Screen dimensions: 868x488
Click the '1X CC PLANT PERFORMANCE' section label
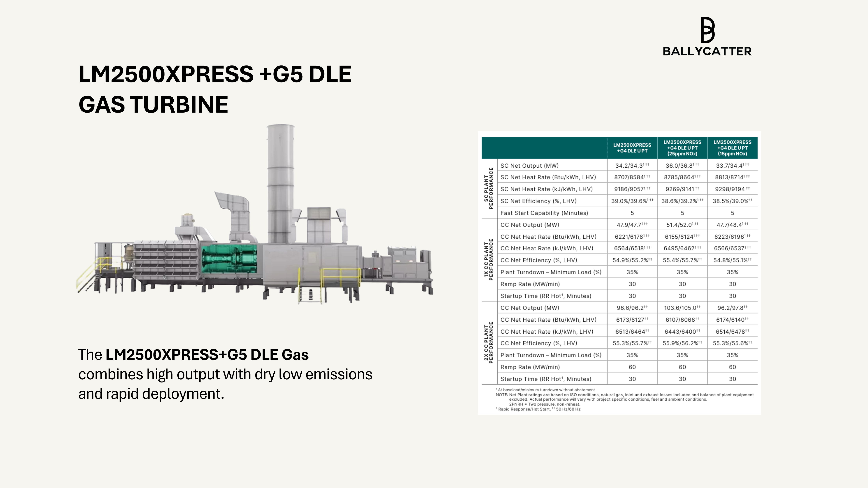[x=489, y=259]
